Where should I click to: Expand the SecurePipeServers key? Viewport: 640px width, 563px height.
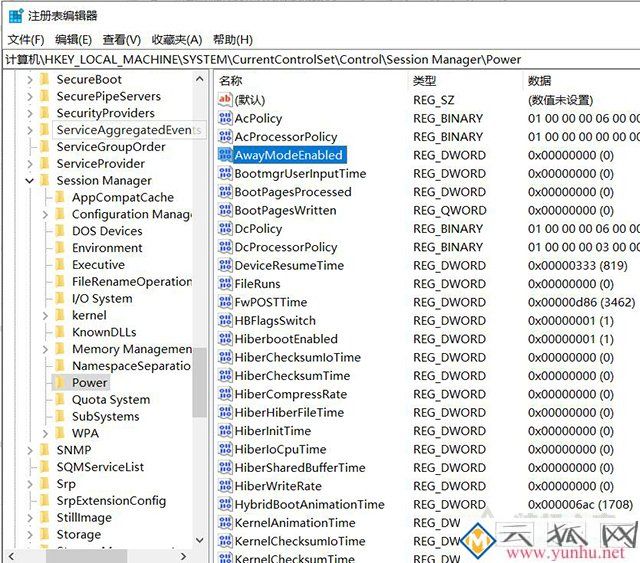29,96
